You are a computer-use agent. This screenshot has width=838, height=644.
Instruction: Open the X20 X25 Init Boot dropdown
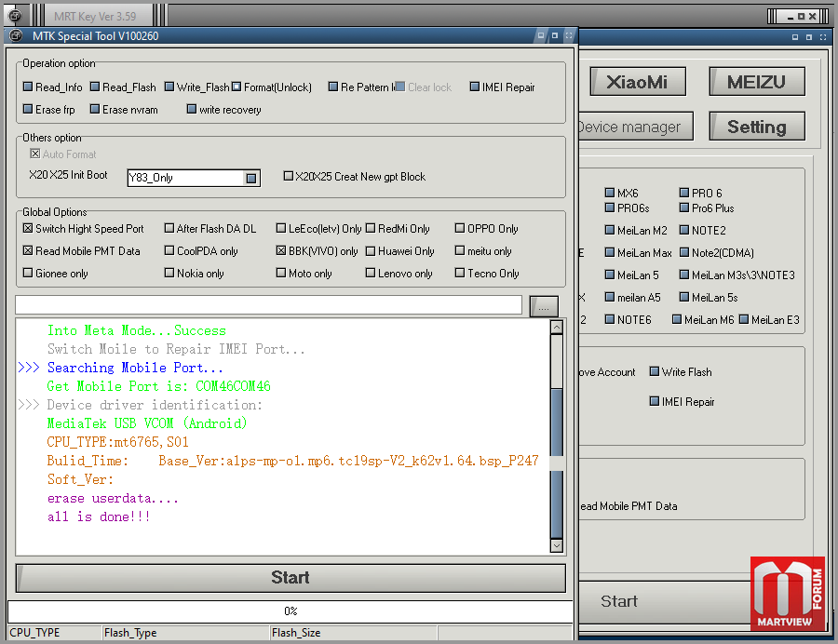(250, 178)
